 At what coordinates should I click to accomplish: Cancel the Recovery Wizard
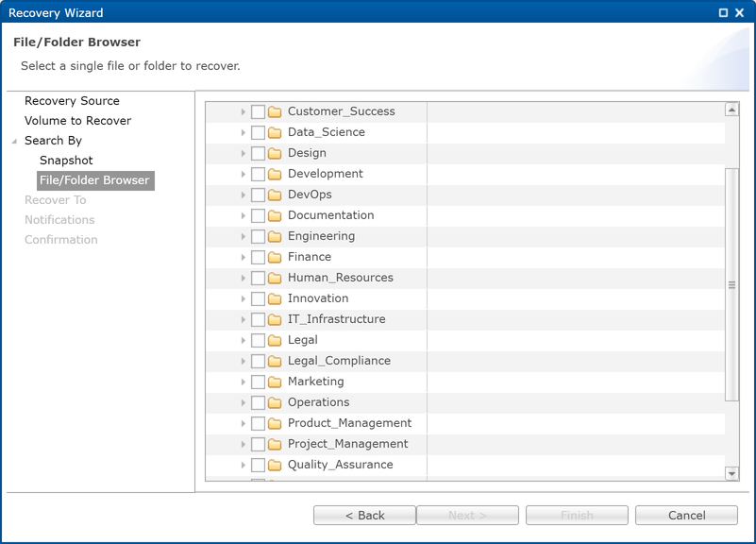point(686,515)
